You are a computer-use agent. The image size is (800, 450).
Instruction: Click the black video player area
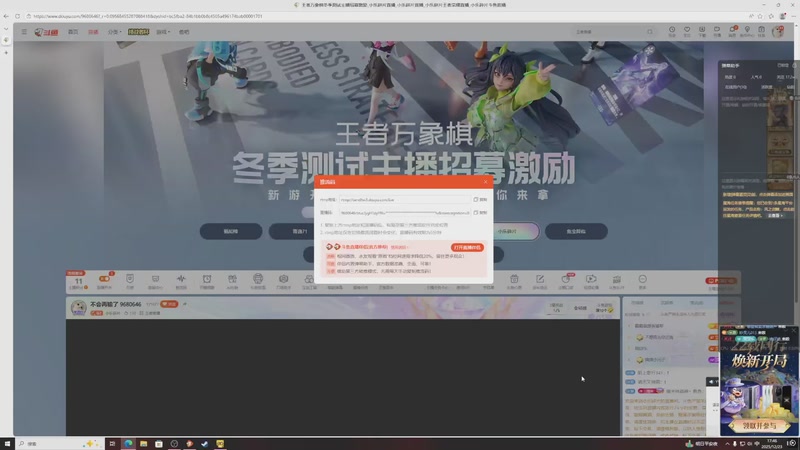[343, 377]
